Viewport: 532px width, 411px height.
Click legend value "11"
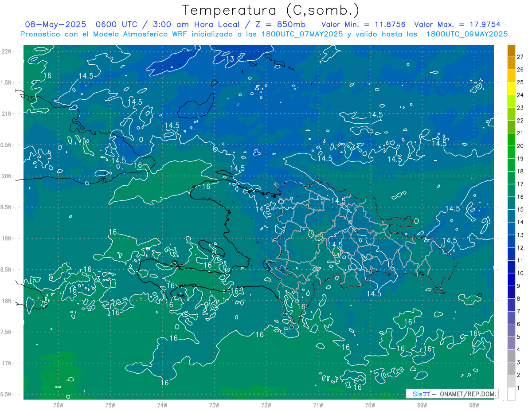(x=520, y=260)
